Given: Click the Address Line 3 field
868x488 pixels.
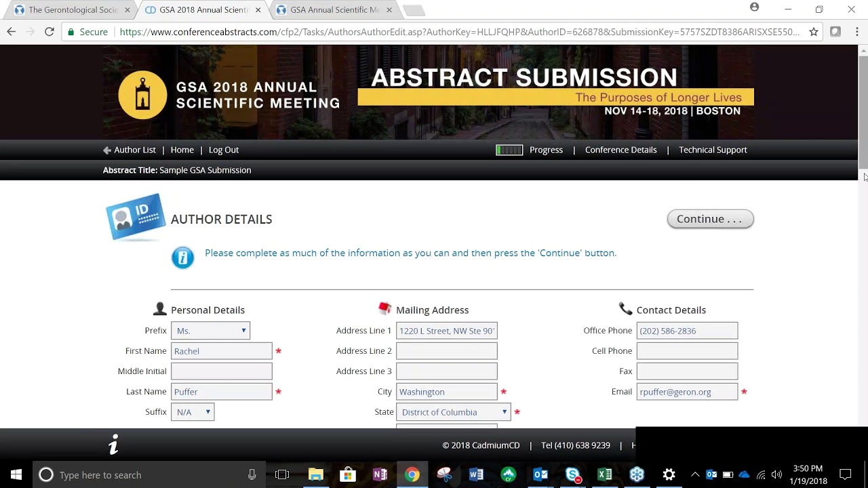Looking at the screenshot, I should (x=447, y=371).
